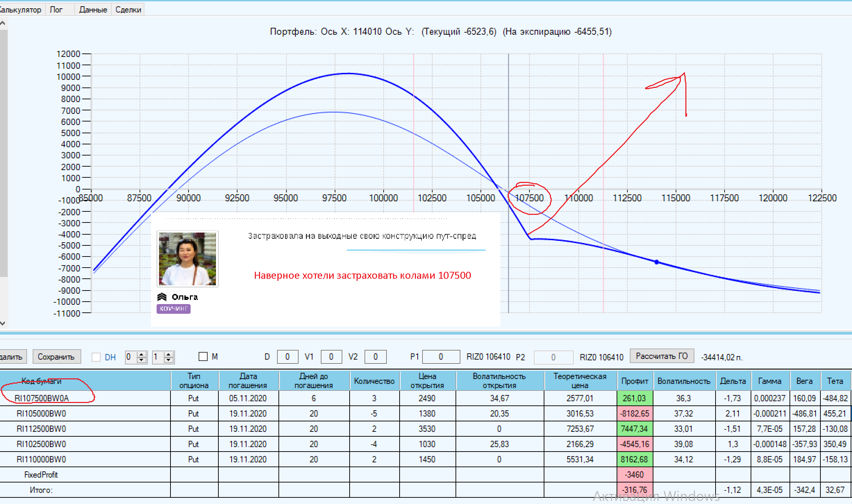Viewport: 852px width, 504px height.
Task: Click the rank icon next to Ольга
Action: (x=162, y=297)
